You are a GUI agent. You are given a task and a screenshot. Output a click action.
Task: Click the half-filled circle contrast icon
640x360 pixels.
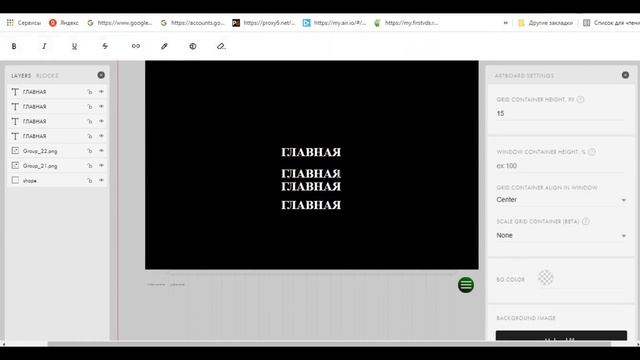tap(193, 46)
